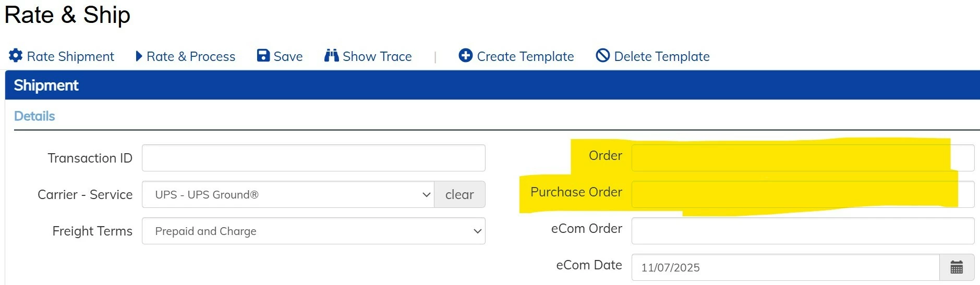980x285 pixels.
Task: Click the Delete Template link text
Action: click(x=661, y=56)
